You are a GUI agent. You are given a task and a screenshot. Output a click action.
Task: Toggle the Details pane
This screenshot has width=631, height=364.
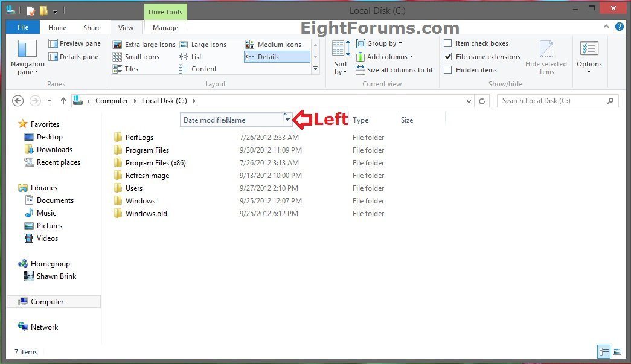coord(73,57)
